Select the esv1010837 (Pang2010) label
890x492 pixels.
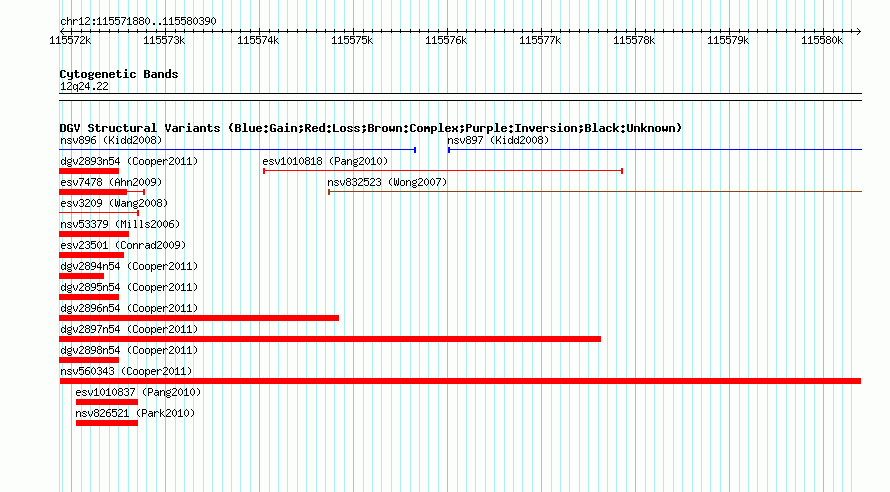[138, 392]
